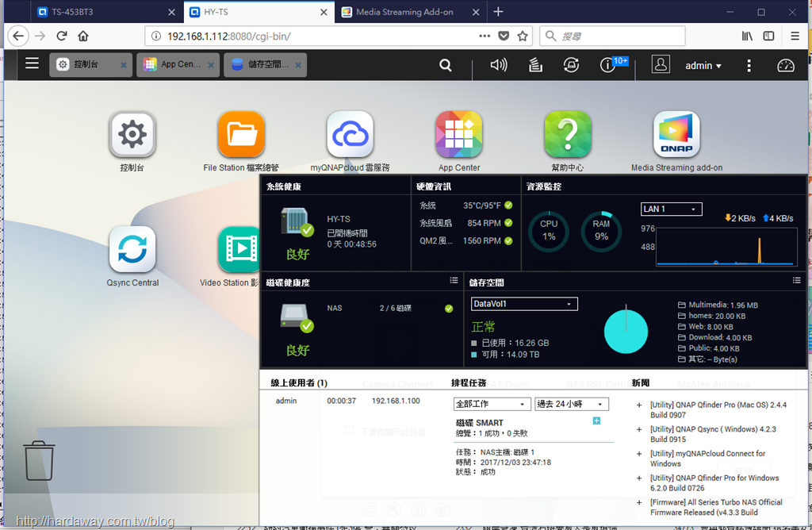This screenshot has width=812, height=530.
Task: Reload the page with the refresh button
Action: (62, 36)
